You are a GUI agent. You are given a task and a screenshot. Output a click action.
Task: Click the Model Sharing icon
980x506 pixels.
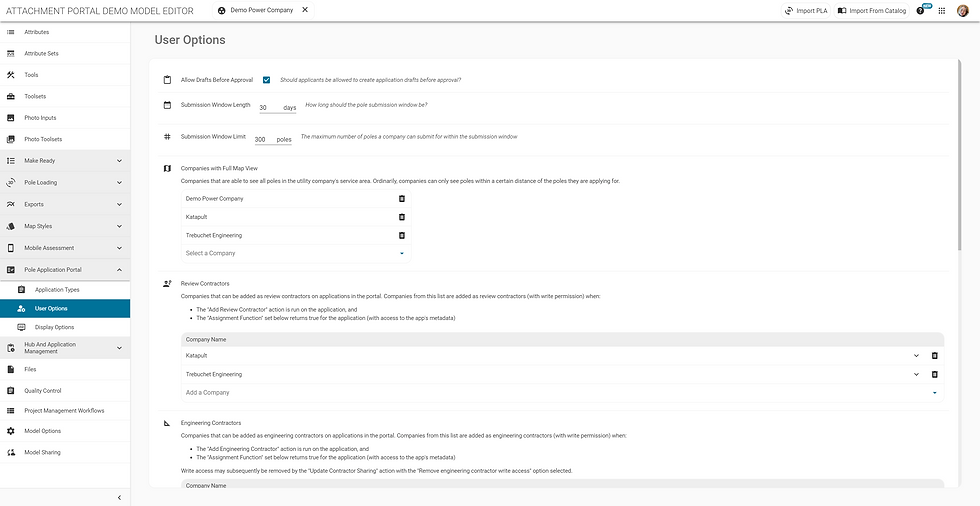[x=11, y=452]
